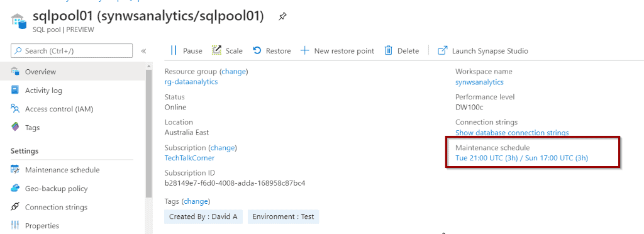Image resolution: width=644 pixels, height=234 pixels.
Task: Click the Access control people icon
Action: click(x=15, y=109)
